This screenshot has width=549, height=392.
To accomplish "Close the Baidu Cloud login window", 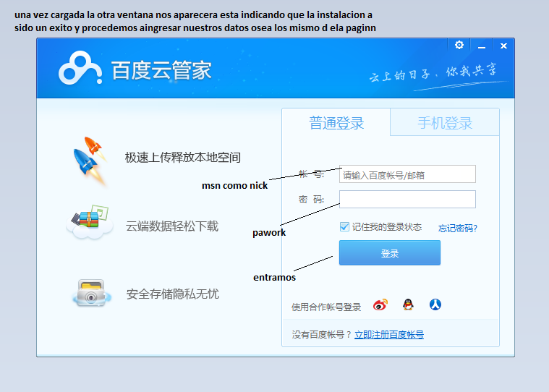I will coord(503,46).
